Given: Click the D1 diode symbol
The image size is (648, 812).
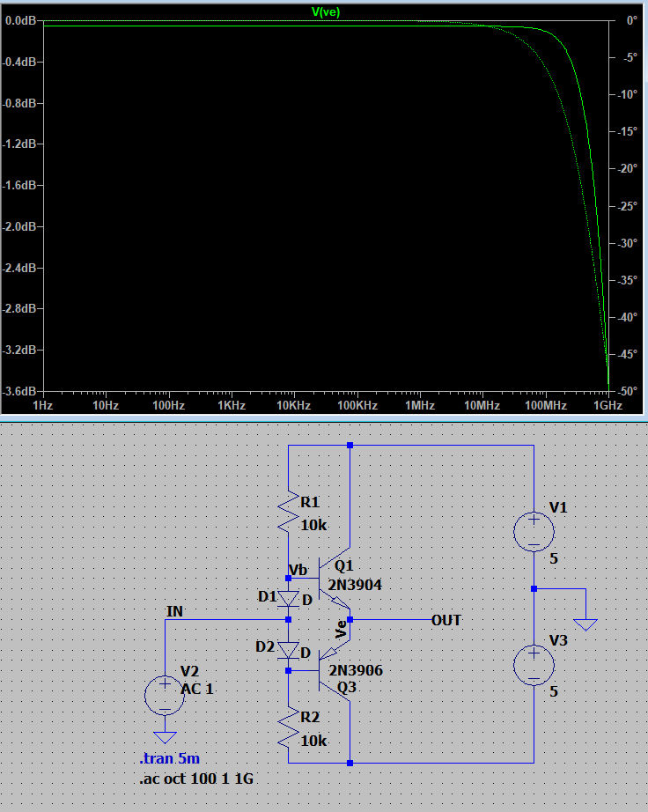Looking at the screenshot, I should (x=289, y=599).
